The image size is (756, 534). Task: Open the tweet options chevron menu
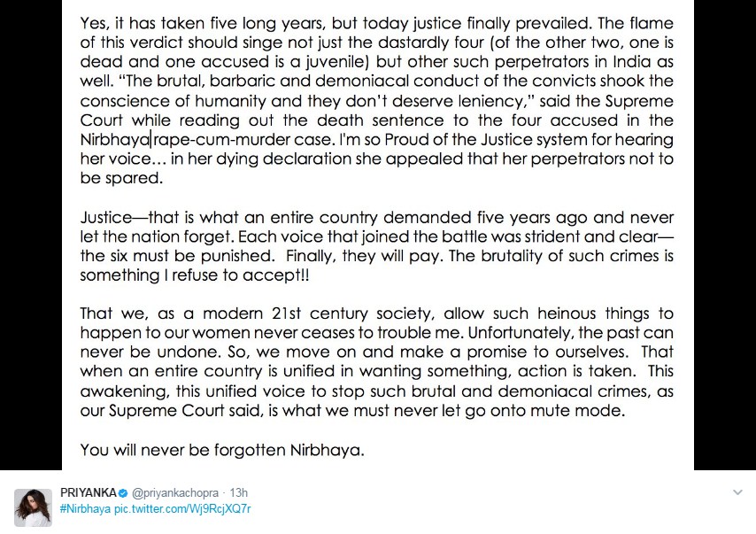point(738,492)
